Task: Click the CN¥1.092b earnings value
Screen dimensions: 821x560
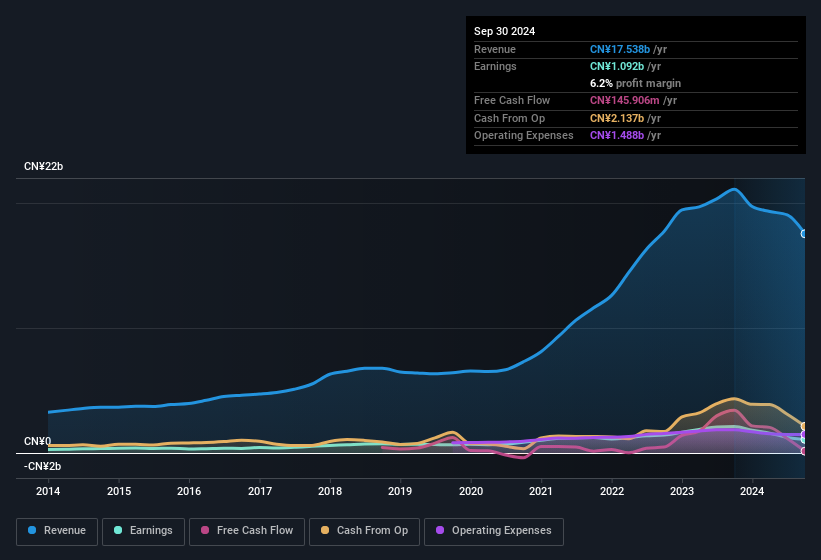Action: (617, 66)
